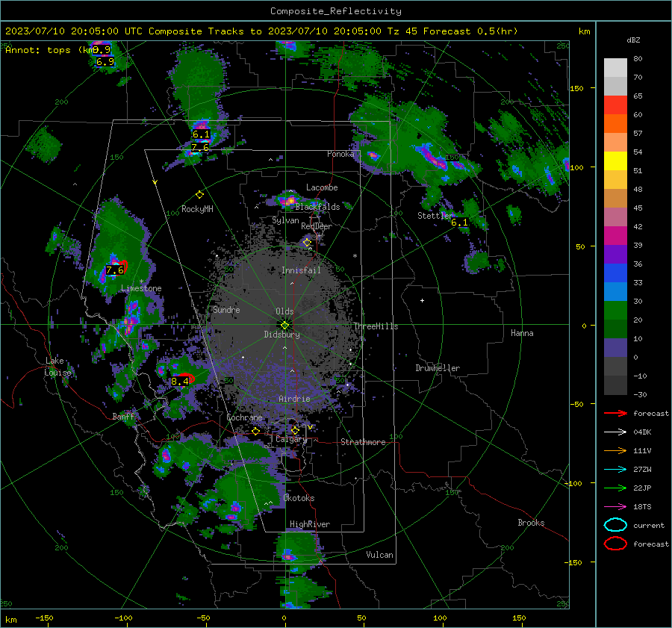Click the Strathmore map label
The image size is (672, 628).
(x=363, y=442)
